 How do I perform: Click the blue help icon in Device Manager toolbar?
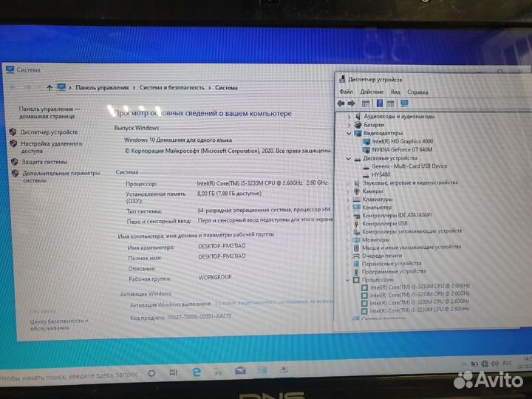coord(380,103)
